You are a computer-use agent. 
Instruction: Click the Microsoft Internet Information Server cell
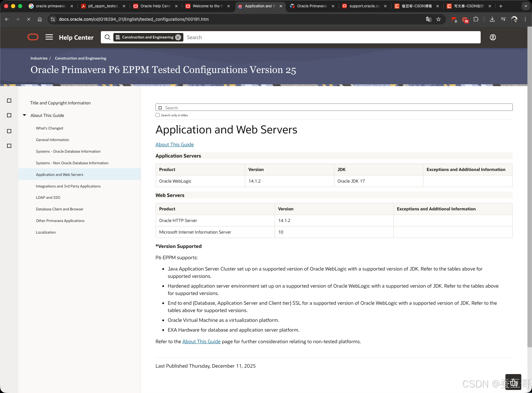(215, 232)
